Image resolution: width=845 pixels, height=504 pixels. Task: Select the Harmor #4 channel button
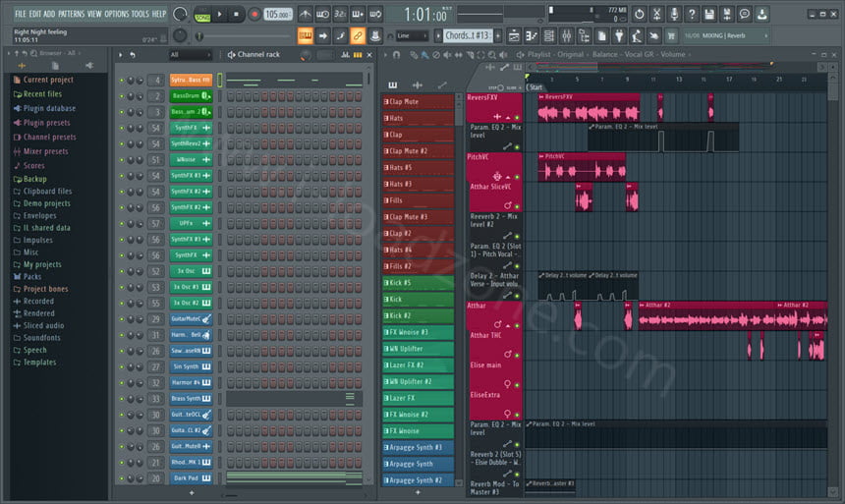(x=191, y=383)
